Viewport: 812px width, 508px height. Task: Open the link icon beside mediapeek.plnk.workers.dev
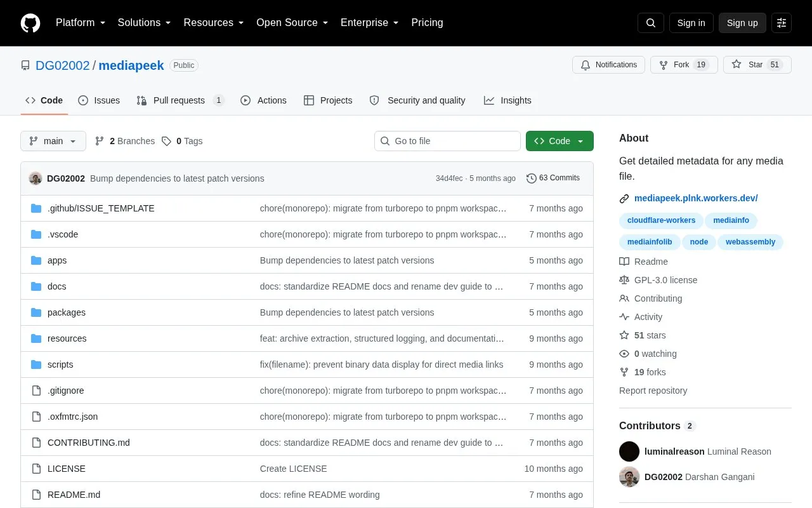coord(624,199)
